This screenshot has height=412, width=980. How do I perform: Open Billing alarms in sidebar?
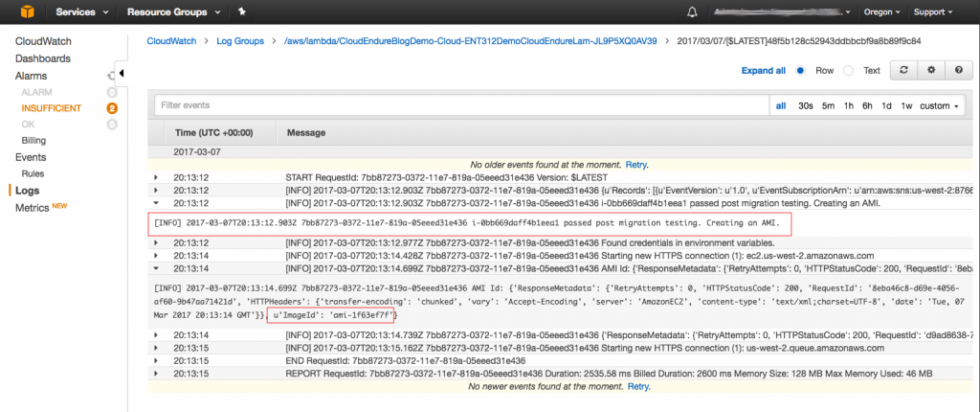tap(33, 141)
